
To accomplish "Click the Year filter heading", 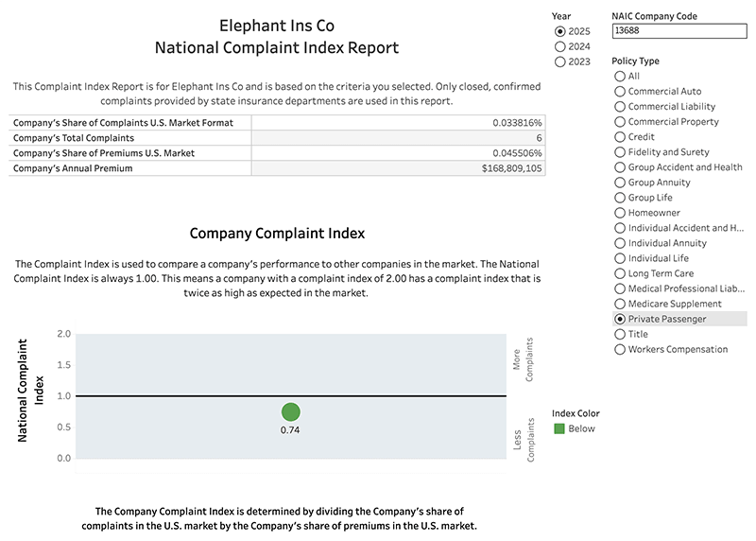I will pos(561,16).
